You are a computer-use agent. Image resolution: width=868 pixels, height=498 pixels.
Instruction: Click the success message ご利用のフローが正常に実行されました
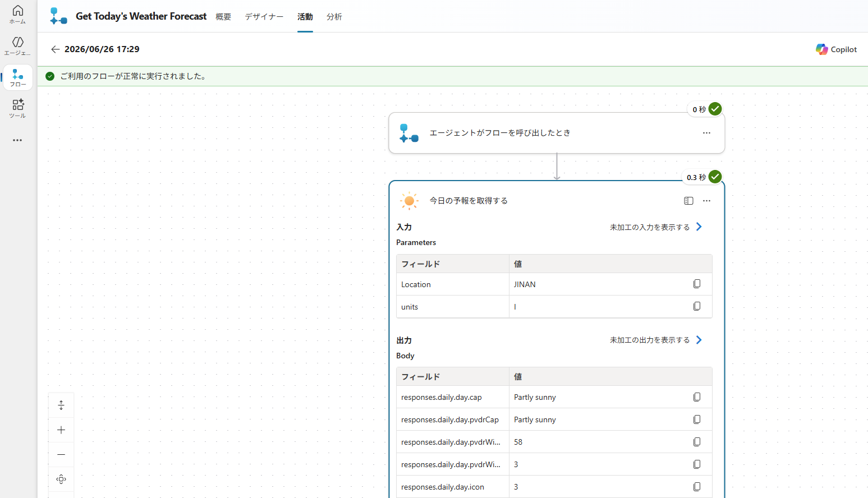(x=133, y=76)
